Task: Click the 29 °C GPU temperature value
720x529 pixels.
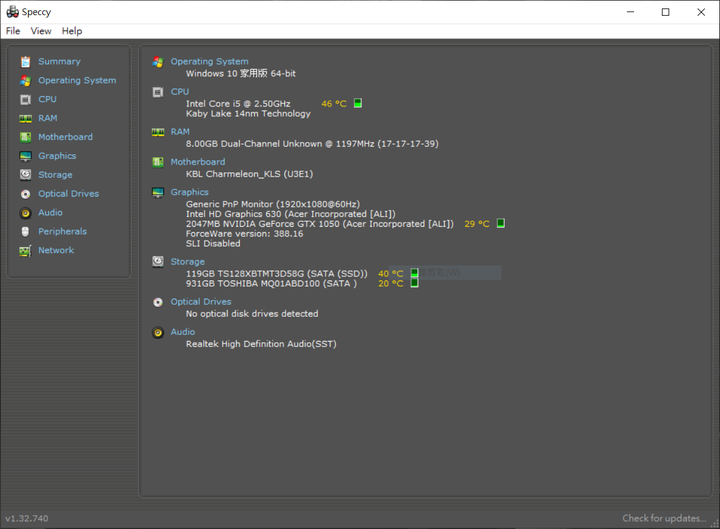Action: tap(477, 224)
